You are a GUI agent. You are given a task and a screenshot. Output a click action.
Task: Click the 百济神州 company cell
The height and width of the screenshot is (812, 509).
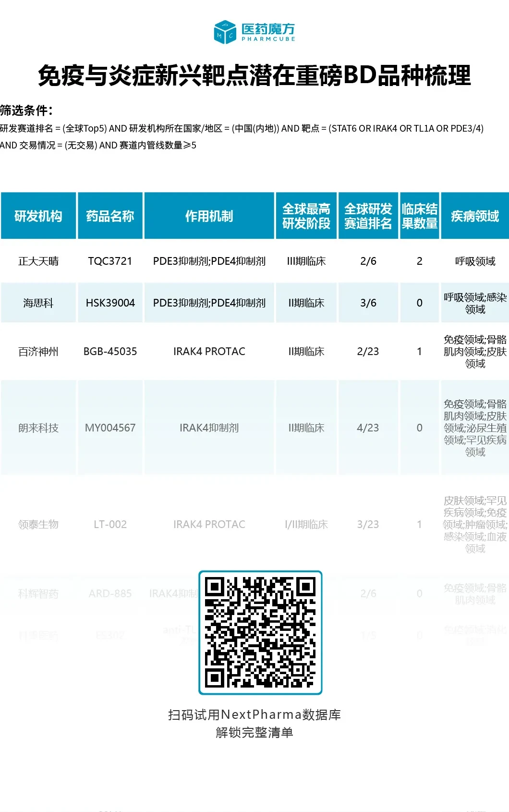[x=38, y=351]
